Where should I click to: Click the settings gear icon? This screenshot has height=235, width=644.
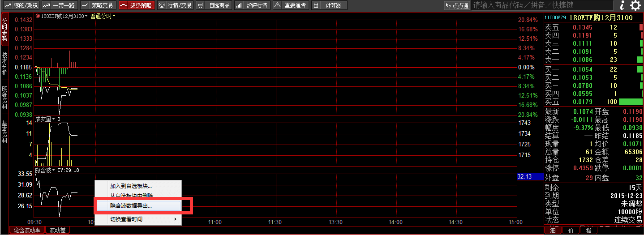coord(635,5)
